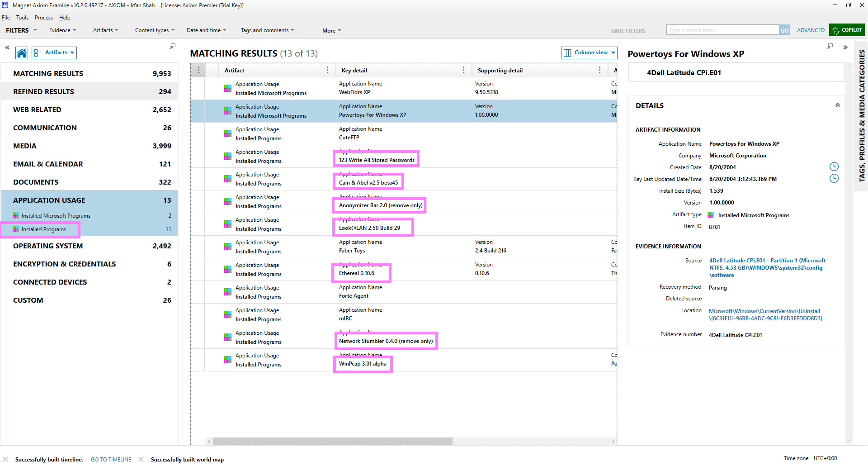
Task: Click the home icon in the left panel
Action: tap(22, 53)
